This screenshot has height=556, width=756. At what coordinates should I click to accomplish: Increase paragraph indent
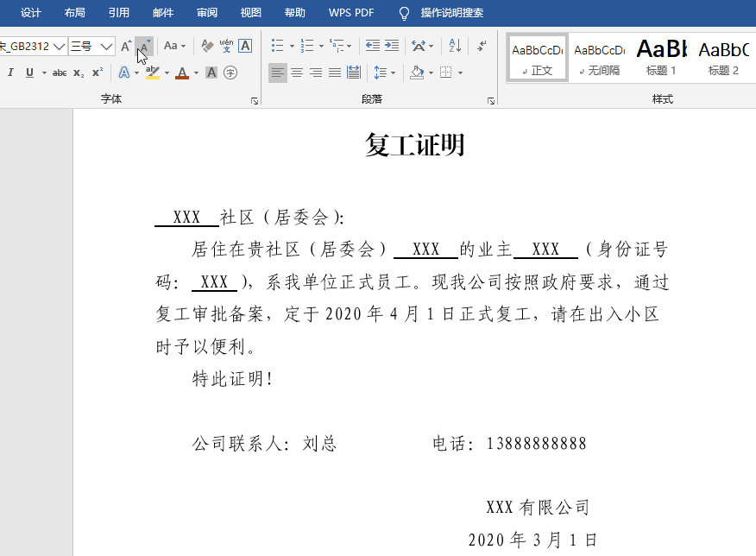392,46
